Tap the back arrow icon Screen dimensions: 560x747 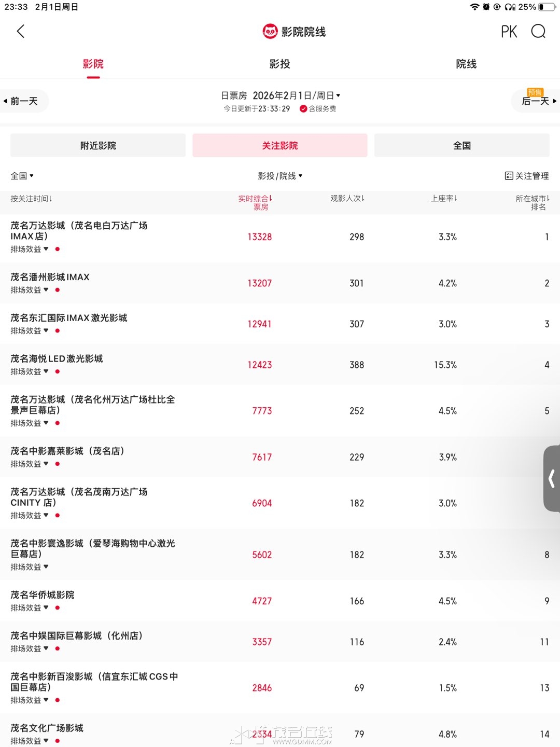point(21,32)
